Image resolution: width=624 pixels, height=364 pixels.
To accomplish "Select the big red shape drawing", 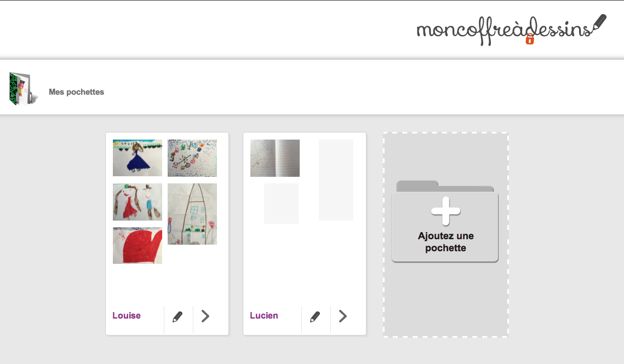I will [138, 245].
